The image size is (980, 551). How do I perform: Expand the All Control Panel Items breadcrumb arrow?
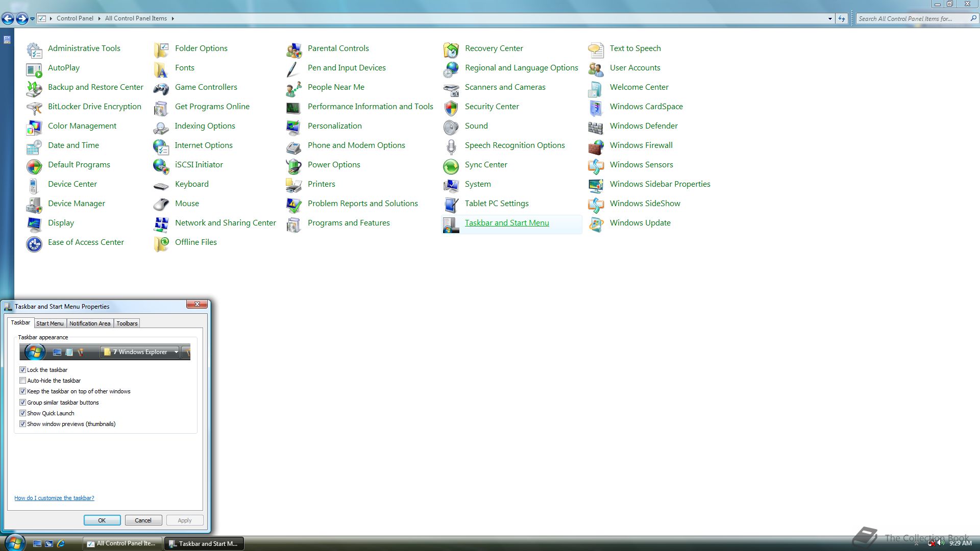(173, 18)
